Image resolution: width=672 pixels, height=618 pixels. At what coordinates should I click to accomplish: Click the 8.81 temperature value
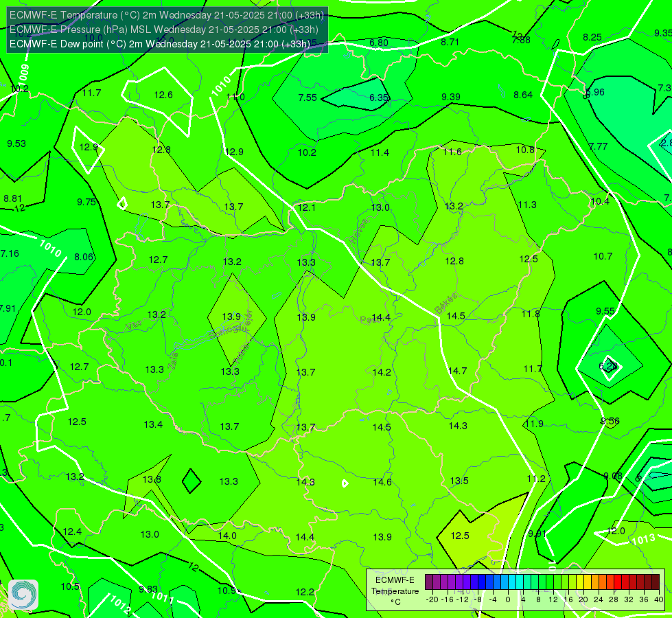click(x=13, y=198)
